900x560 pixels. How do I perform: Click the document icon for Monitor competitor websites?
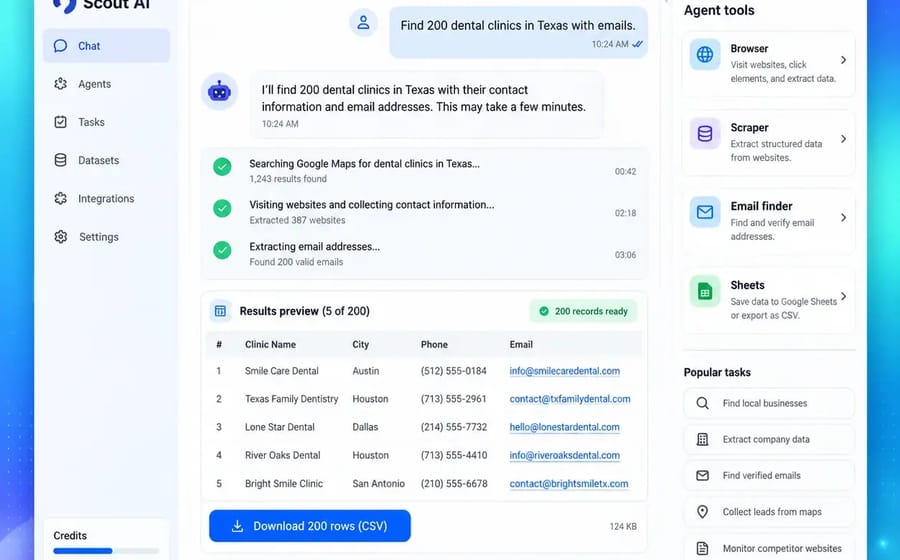pos(703,548)
